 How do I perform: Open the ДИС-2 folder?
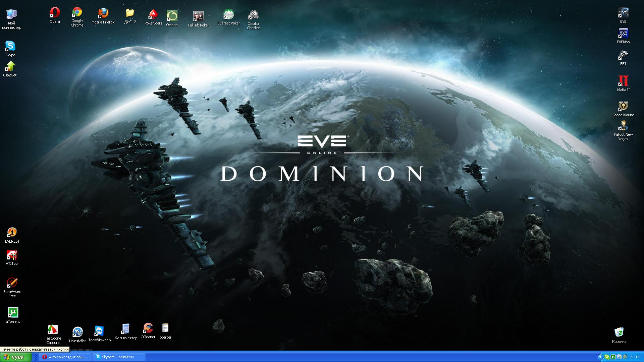(130, 14)
